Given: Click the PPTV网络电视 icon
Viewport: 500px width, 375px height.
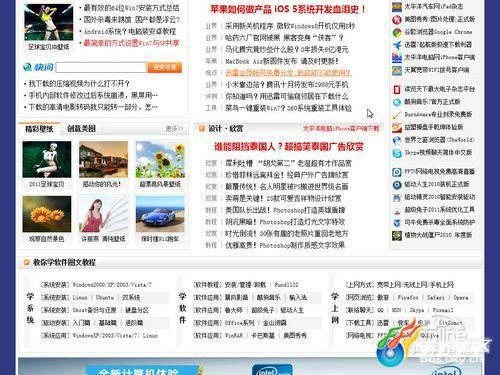Looking at the screenshot, I should (x=397, y=172).
